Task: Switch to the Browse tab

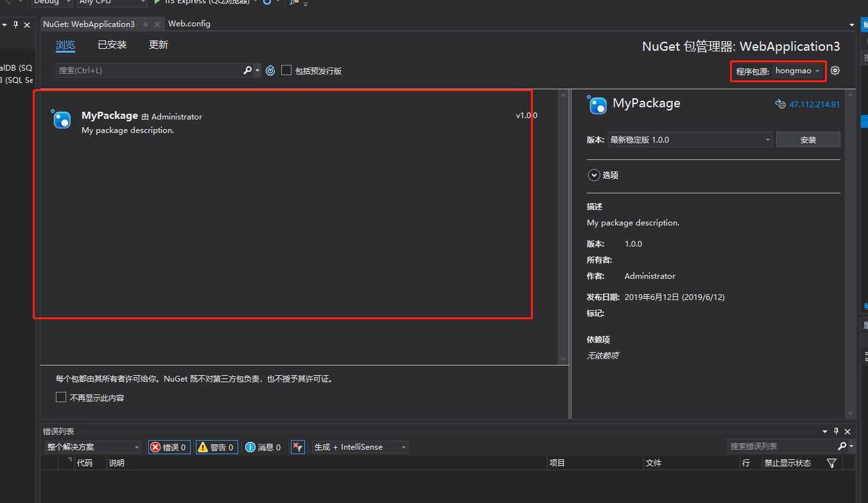Action: (x=65, y=45)
